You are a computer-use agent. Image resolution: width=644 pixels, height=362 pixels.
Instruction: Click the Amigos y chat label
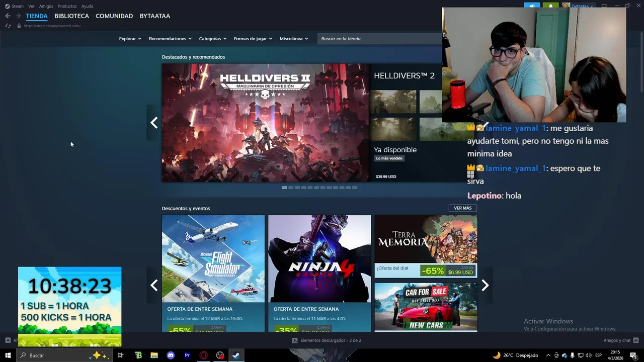pos(617,340)
